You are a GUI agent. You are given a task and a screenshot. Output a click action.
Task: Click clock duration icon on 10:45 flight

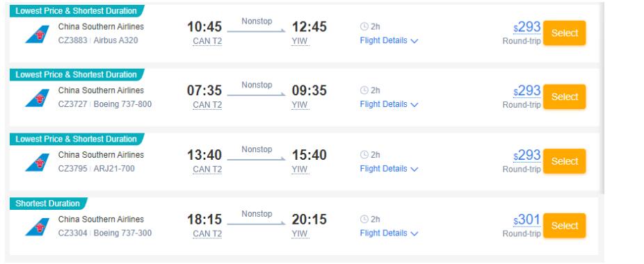tap(364, 26)
